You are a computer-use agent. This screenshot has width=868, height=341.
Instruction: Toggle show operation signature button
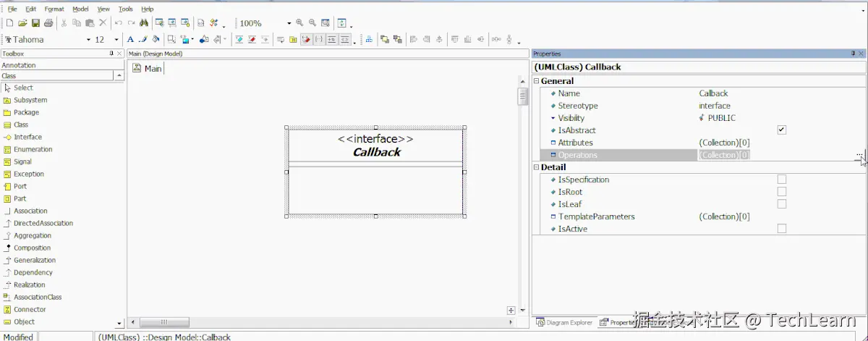[x=306, y=39]
